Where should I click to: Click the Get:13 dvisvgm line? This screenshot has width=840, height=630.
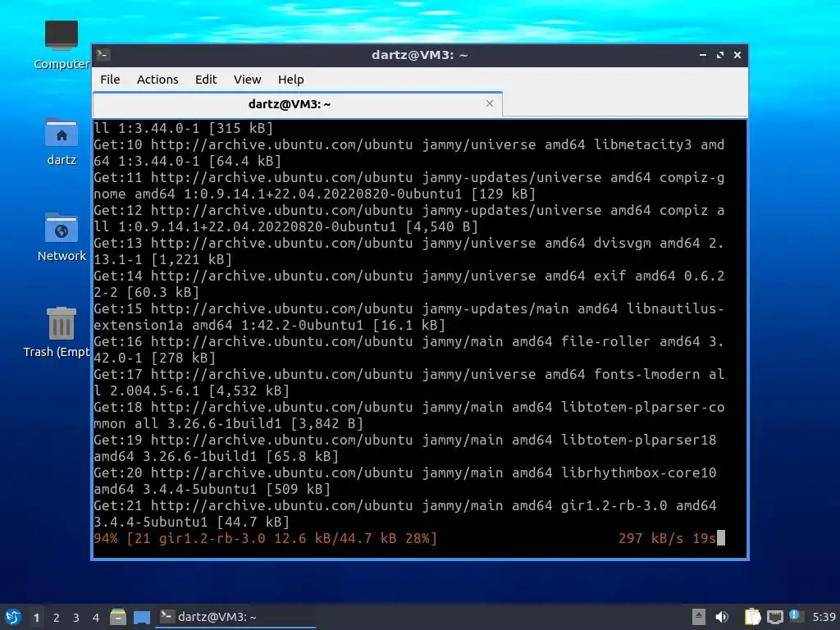[409, 251]
